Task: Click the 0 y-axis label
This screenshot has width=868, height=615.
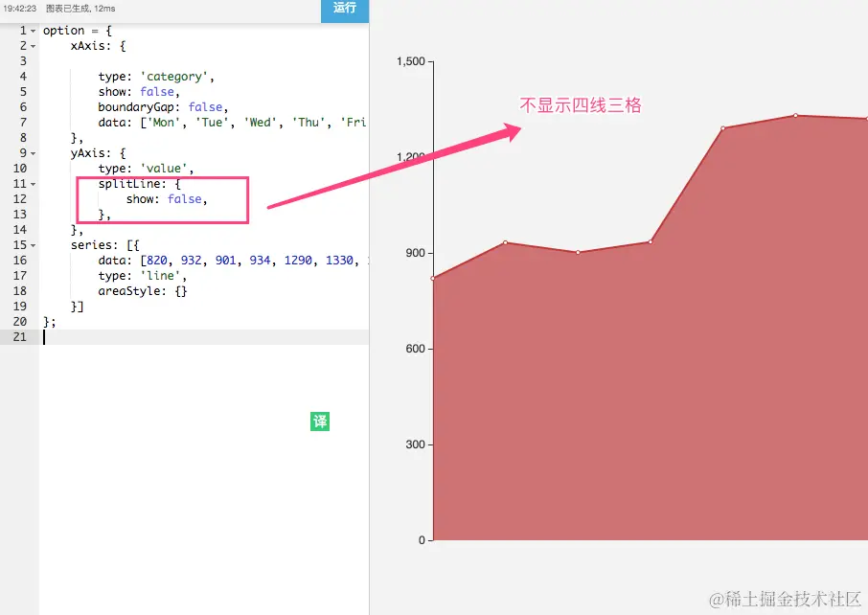Action: coord(422,540)
